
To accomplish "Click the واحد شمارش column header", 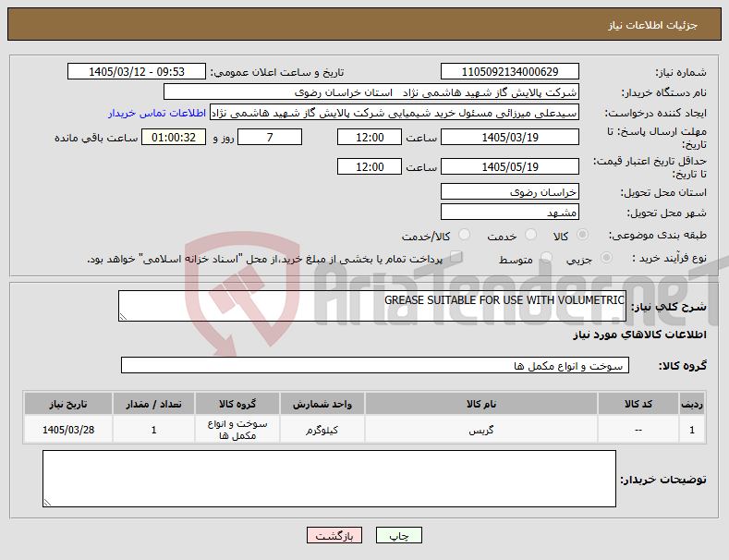I will [x=322, y=404].
